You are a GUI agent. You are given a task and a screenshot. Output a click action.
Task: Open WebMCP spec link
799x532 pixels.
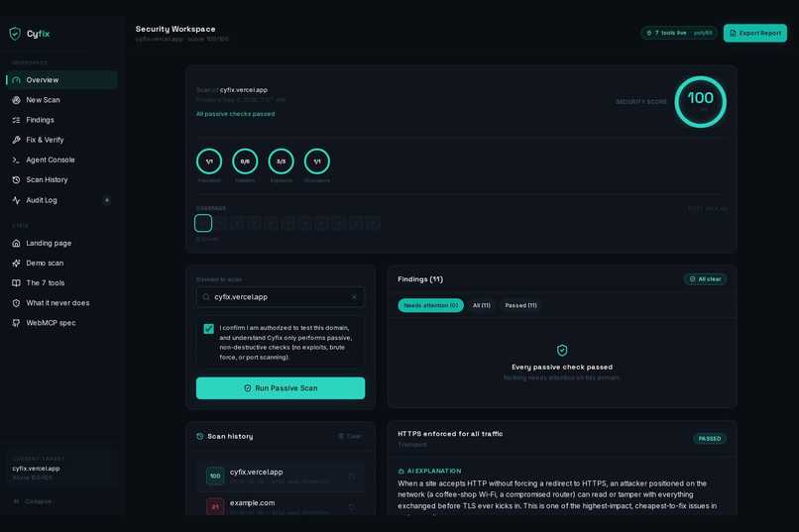61,323
